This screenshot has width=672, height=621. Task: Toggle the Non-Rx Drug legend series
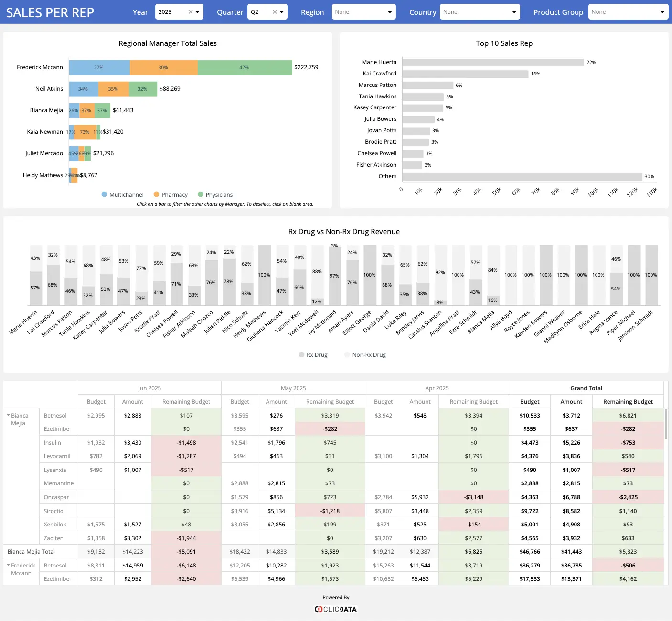pyautogui.click(x=365, y=354)
